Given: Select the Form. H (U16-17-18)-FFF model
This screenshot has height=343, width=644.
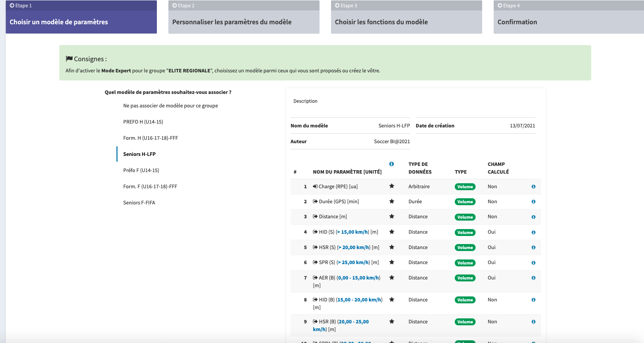Looking at the screenshot, I should click(x=151, y=138).
